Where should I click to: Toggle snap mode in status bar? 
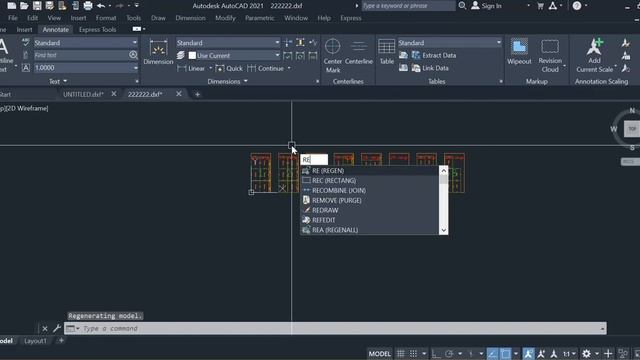point(413,354)
